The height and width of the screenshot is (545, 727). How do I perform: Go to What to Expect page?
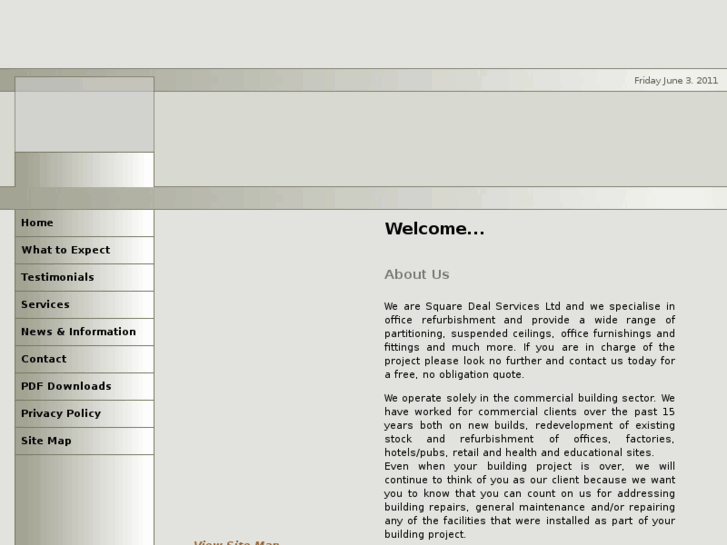84,250
